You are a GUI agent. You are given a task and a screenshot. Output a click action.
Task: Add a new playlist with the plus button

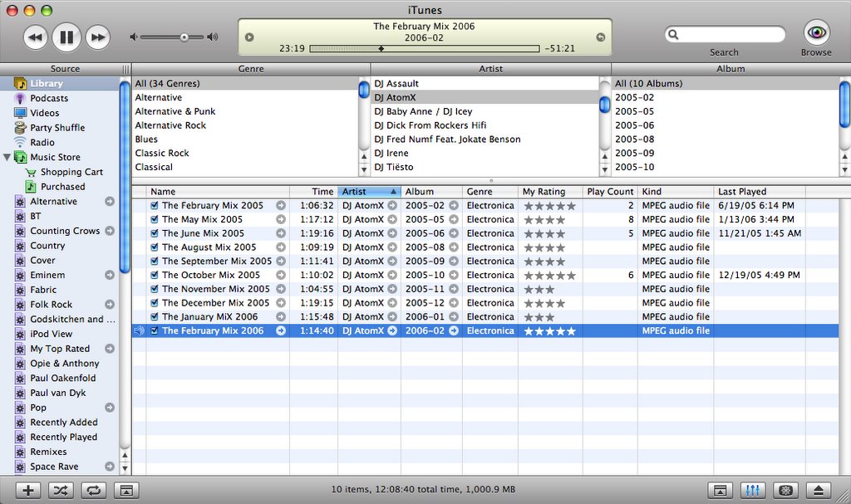click(27, 491)
